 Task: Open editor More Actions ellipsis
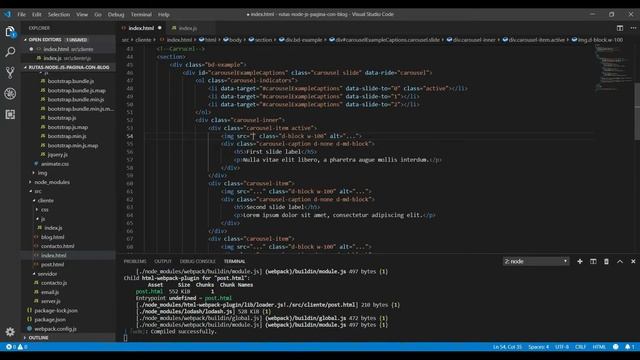coord(633,28)
